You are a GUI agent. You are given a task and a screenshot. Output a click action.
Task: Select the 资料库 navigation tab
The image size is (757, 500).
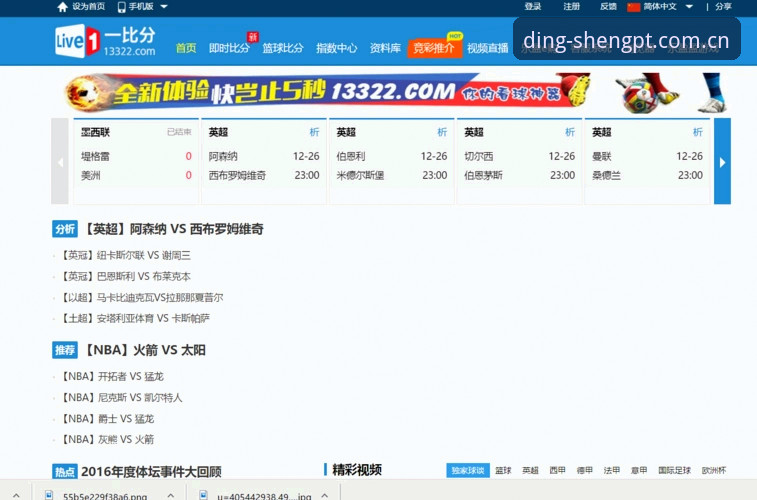pyautogui.click(x=385, y=48)
